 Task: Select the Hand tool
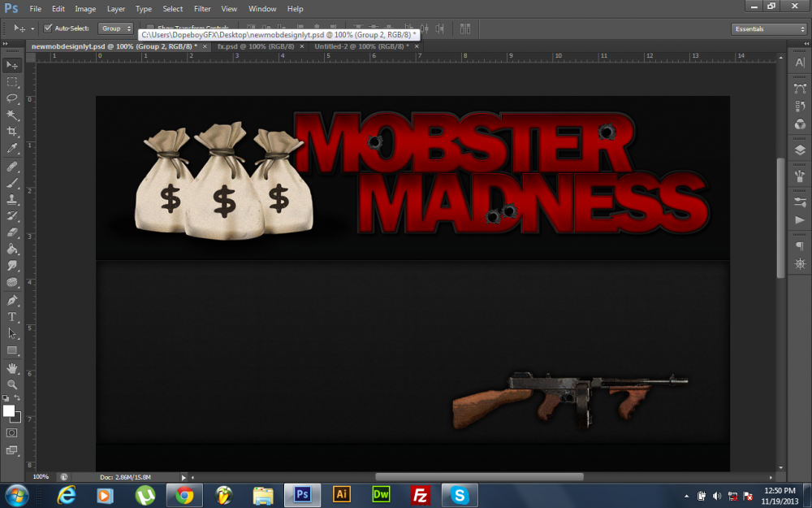pyautogui.click(x=12, y=367)
